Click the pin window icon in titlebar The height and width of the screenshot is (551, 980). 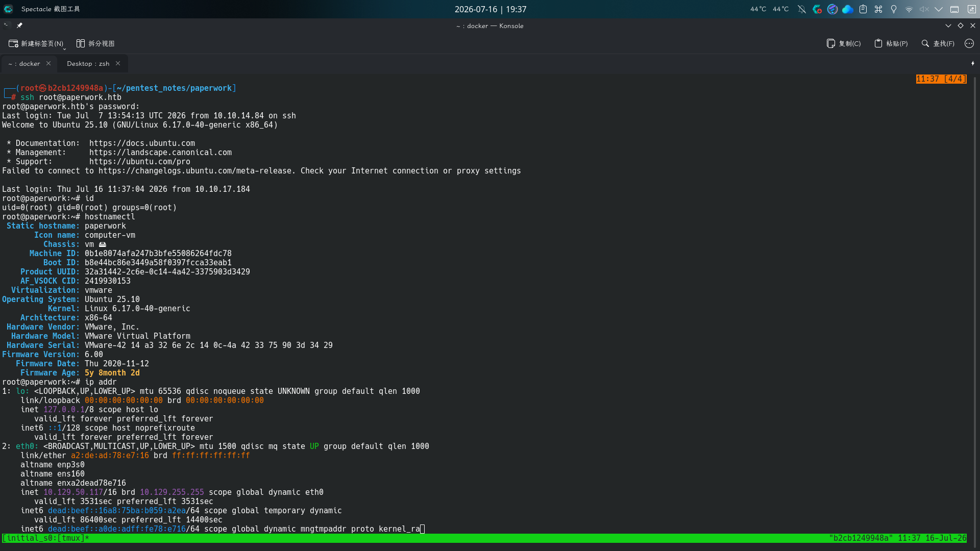(x=19, y=26)
